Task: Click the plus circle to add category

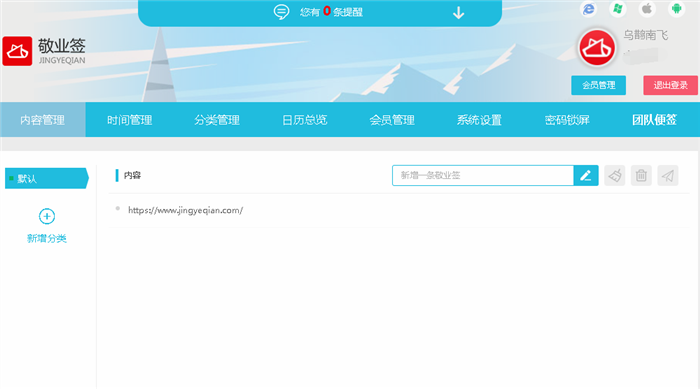Action: coord(47,216)
